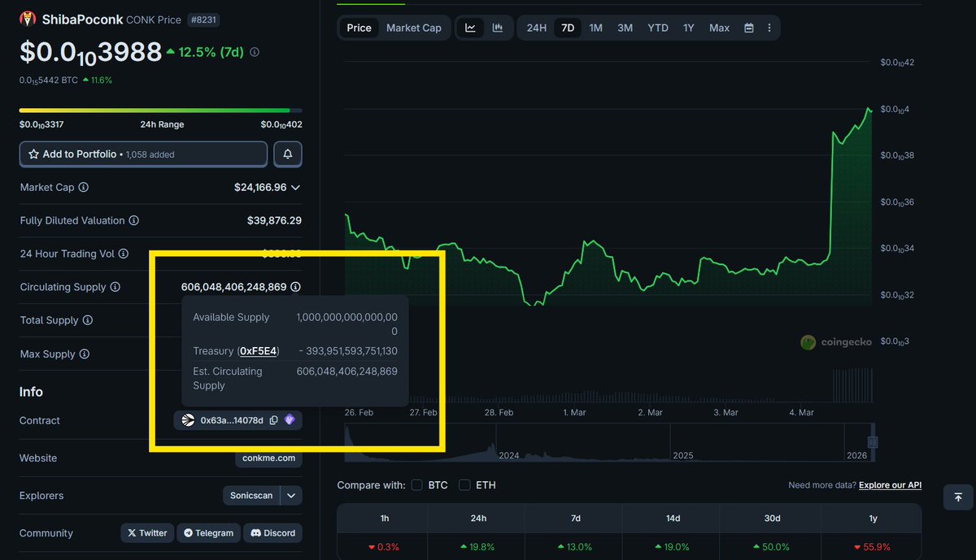
Task: Click the price alert bell icon
Action: tap(288, 154)
